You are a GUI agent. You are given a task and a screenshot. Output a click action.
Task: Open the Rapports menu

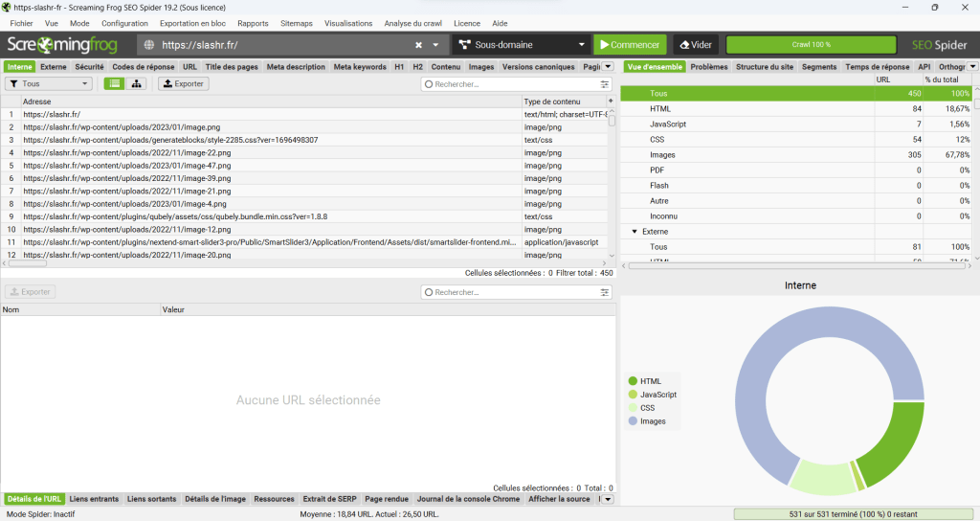click(x=253, y=23)
